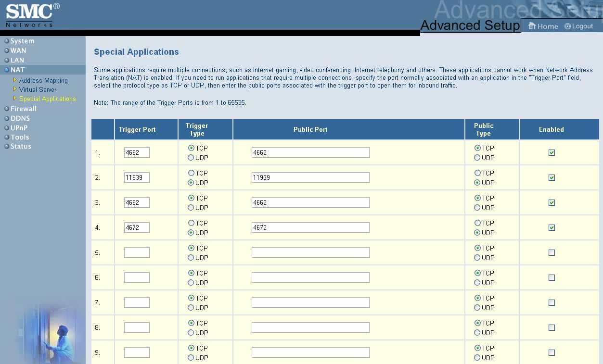
Task: Click empty Trigger Port field in row 8
Action: pos(137,327)
